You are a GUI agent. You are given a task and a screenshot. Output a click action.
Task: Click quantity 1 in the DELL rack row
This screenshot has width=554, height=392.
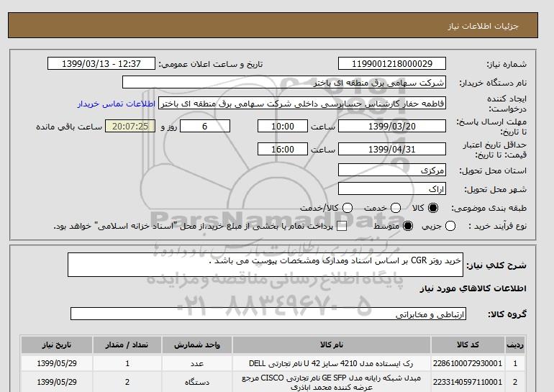coord(127,363)
